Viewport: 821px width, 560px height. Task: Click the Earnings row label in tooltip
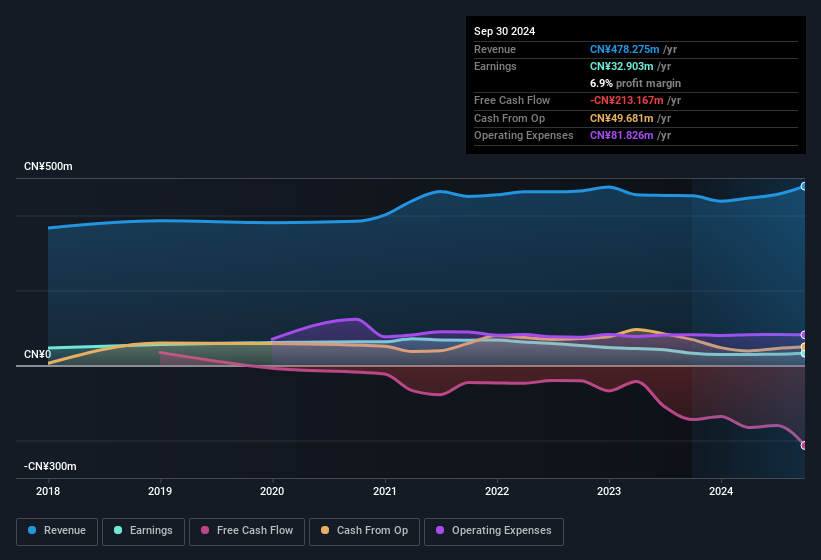point(495,66)
